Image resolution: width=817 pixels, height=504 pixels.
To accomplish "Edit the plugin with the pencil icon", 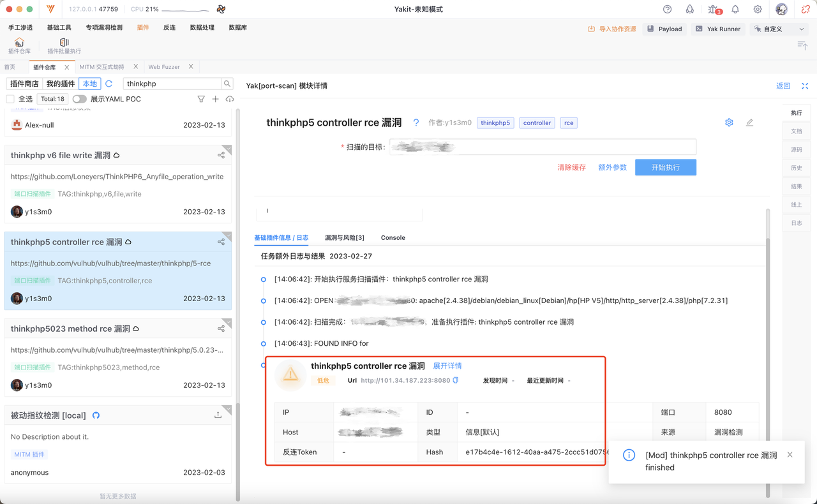I will click(749, 122).
